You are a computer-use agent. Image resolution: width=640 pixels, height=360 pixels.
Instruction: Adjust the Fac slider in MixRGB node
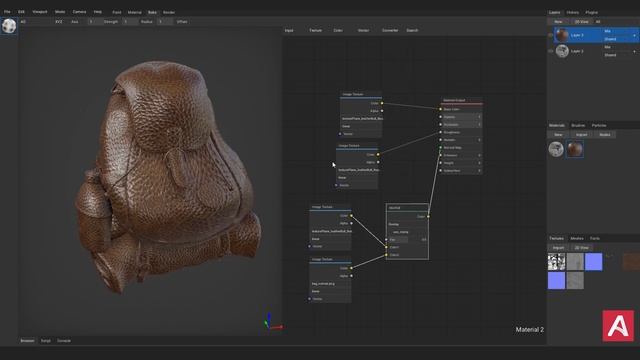tap(407, 240)
